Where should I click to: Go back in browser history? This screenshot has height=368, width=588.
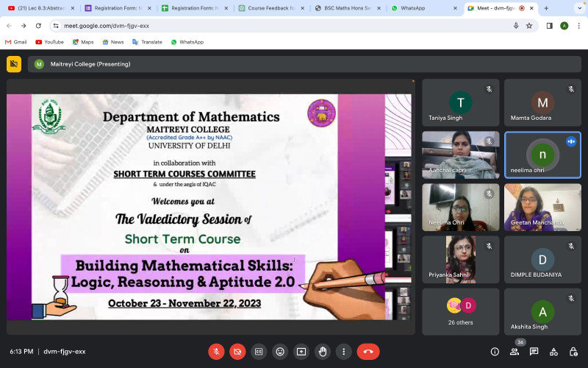(x=9, y=26)
